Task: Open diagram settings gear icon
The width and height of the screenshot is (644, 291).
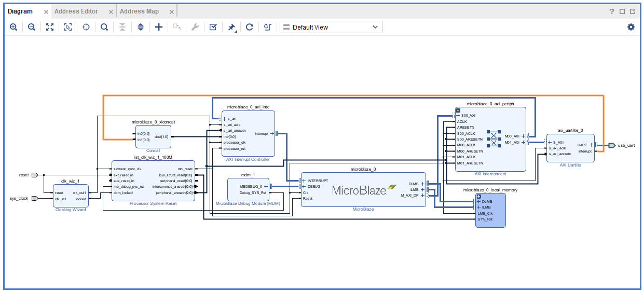Action: click(x=631, y=27)
